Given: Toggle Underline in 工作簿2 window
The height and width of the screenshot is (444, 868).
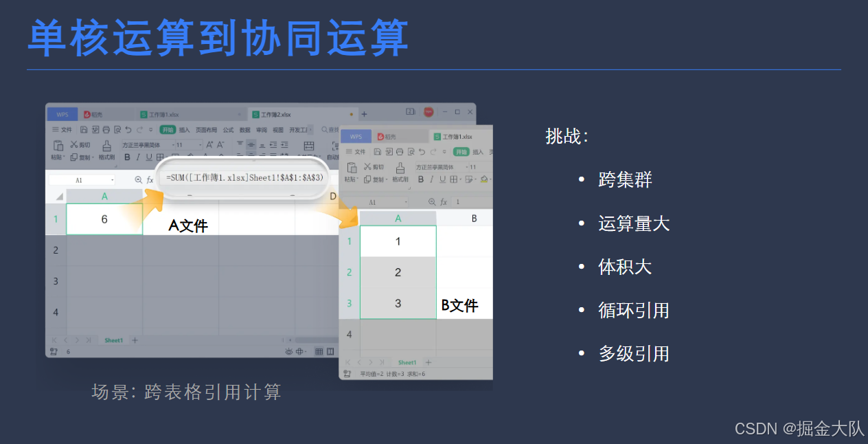Looking at the screenshot, I should tap(149, 157).
